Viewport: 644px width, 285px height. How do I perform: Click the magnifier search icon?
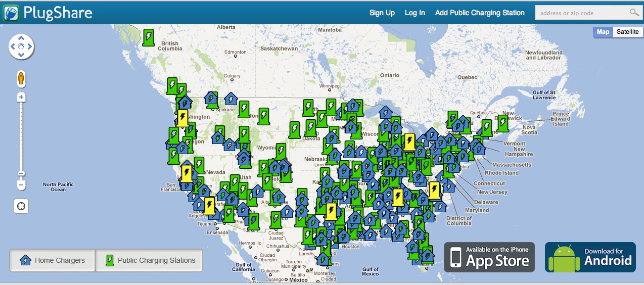click(x=634, y=13)
